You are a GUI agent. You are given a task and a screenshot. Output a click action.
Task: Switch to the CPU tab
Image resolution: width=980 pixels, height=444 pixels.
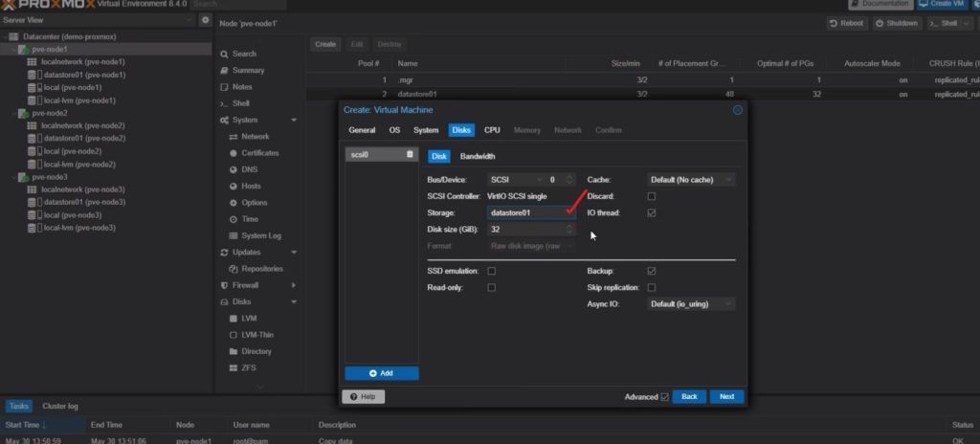(492, 130)
